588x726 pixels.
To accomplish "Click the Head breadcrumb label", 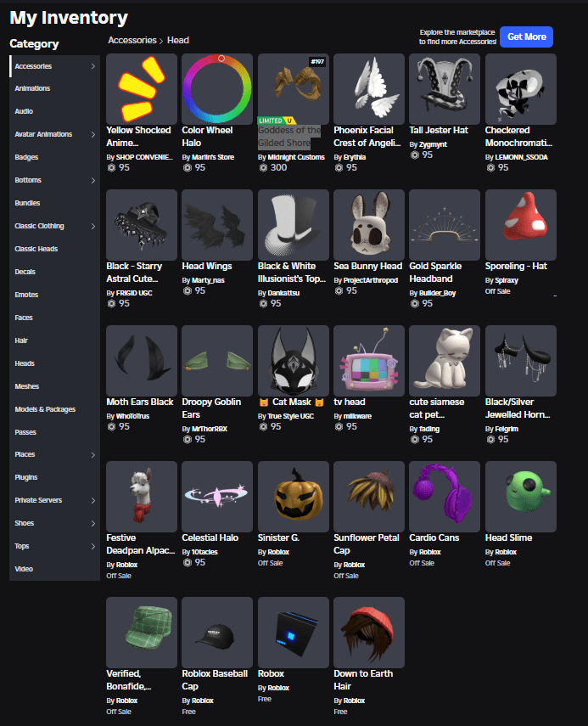I will pos(177,40).
